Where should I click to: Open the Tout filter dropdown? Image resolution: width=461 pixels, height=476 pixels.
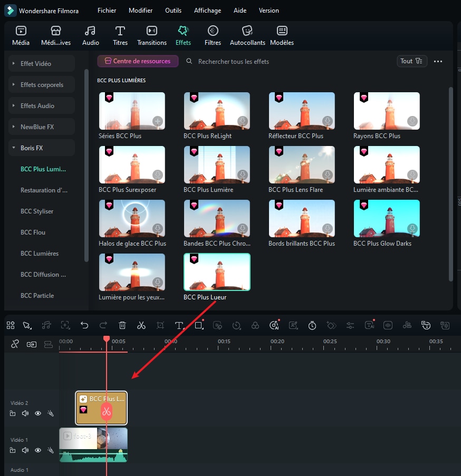click(x=412, y=61)
